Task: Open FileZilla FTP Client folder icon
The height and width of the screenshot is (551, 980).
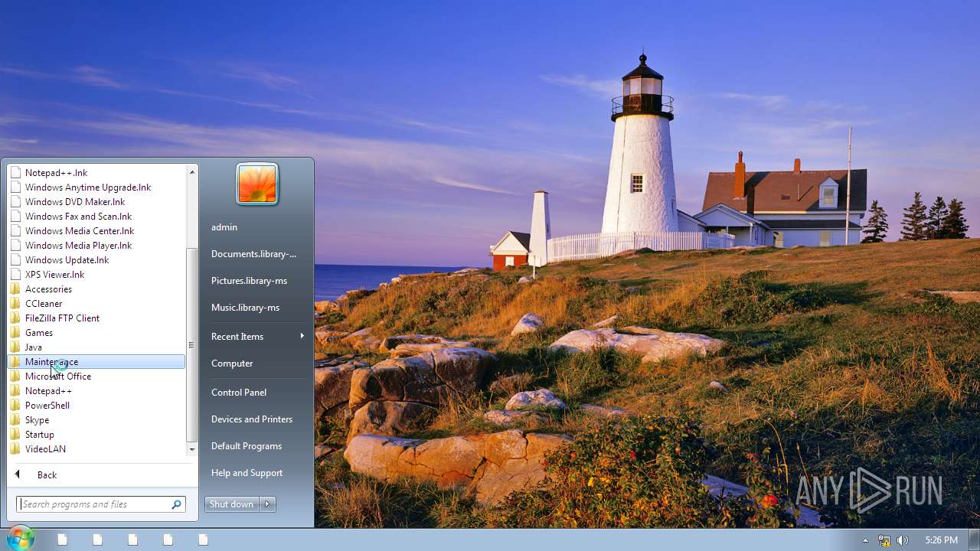Action: point(15,318)
